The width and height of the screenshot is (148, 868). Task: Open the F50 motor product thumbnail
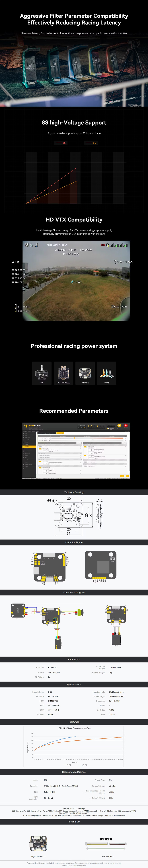coord(42,373)
